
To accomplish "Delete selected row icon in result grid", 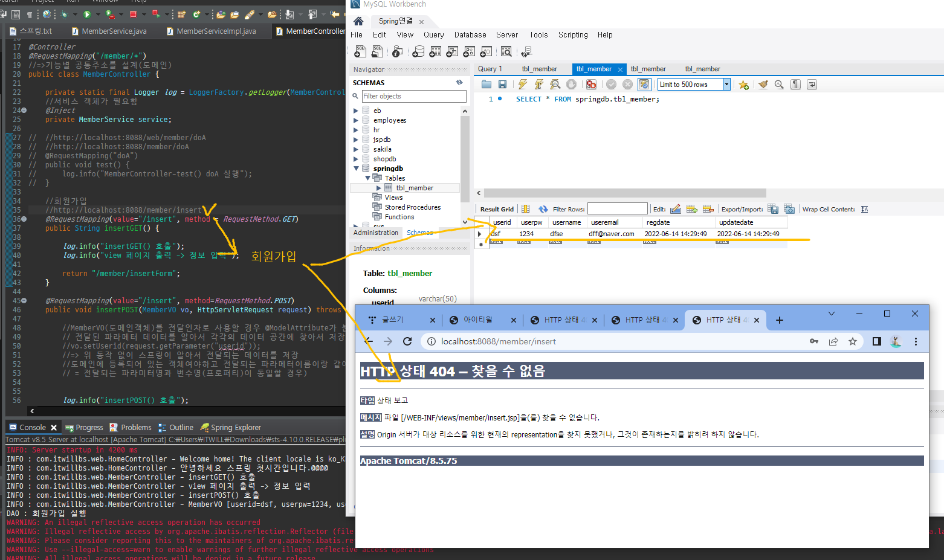I will 708,209.
